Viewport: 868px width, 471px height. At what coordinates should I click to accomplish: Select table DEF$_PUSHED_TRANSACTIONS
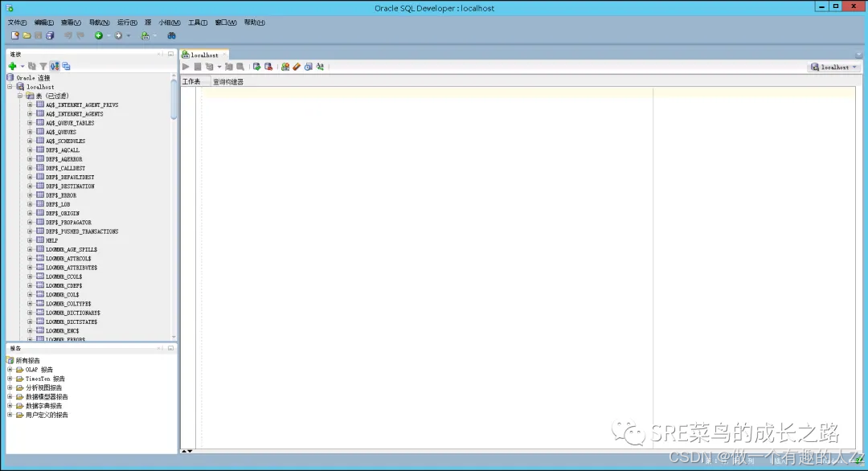pos(82,231)
